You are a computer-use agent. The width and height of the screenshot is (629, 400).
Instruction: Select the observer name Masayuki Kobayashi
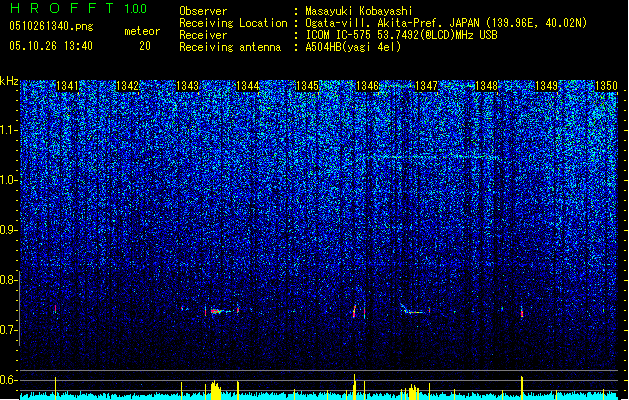pyautogui.click(x=359, y=11)
